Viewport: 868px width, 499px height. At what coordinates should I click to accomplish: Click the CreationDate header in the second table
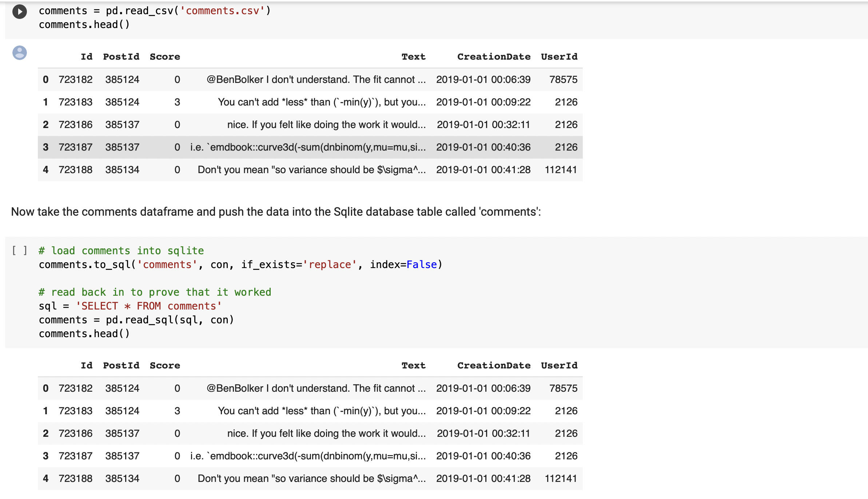(x=494, y=366)
